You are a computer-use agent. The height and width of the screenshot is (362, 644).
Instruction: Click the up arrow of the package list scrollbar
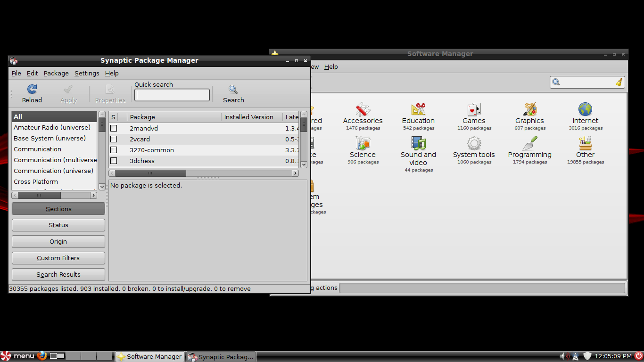coord(304,115)
